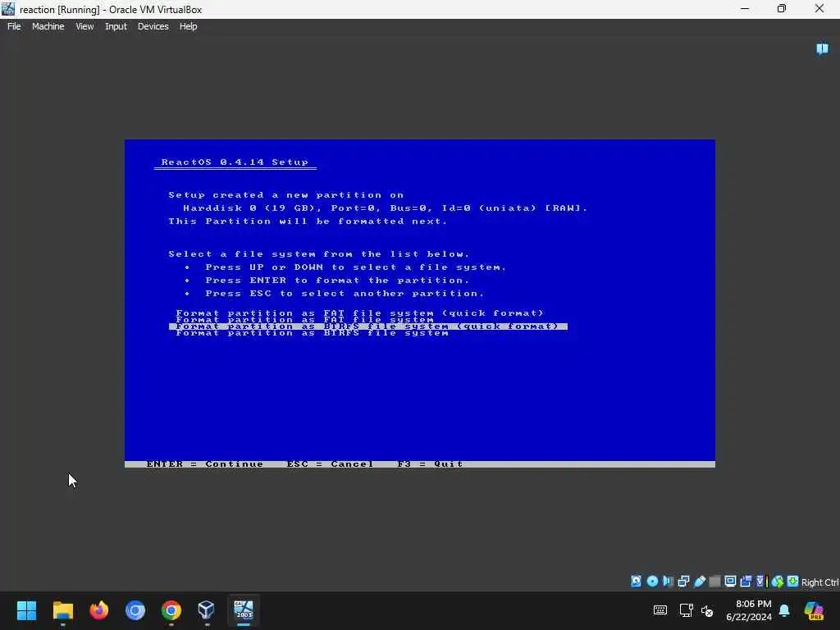Open the File menu

(14, 26)
